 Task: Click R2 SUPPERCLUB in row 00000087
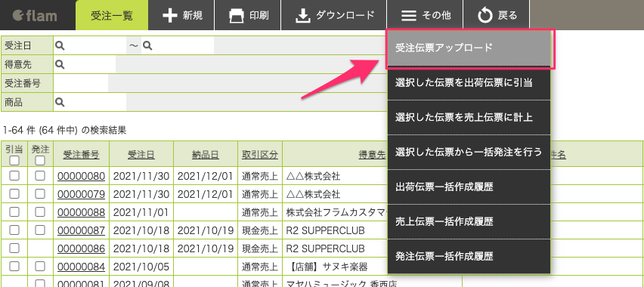coord(325,230)
